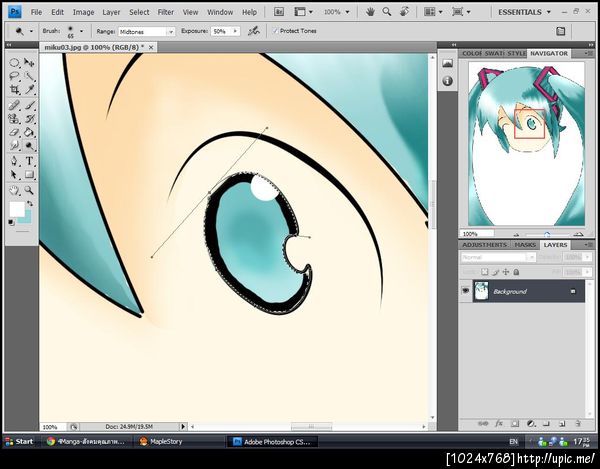This screenshot has width=600, height=469.
Task: Reset default foreground and background colors
Action: [x=11, y=223]
